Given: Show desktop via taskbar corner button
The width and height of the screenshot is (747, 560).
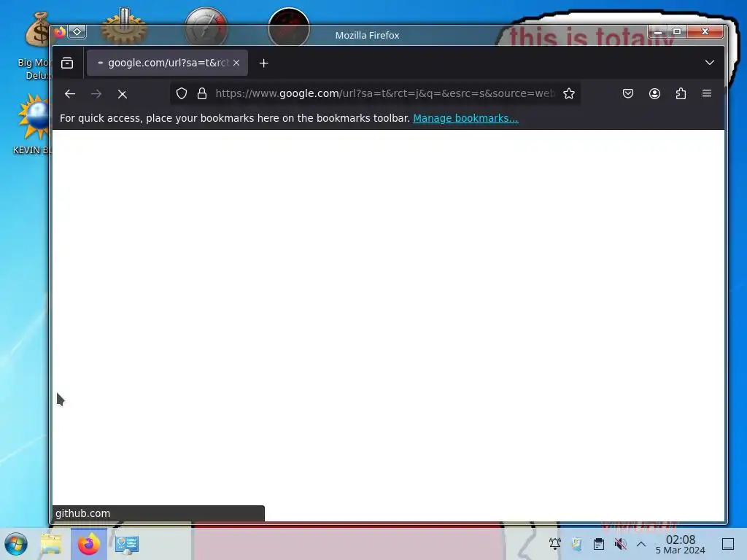Looking at the screenshot, I should pyautogui.click(x=728, y=544).
